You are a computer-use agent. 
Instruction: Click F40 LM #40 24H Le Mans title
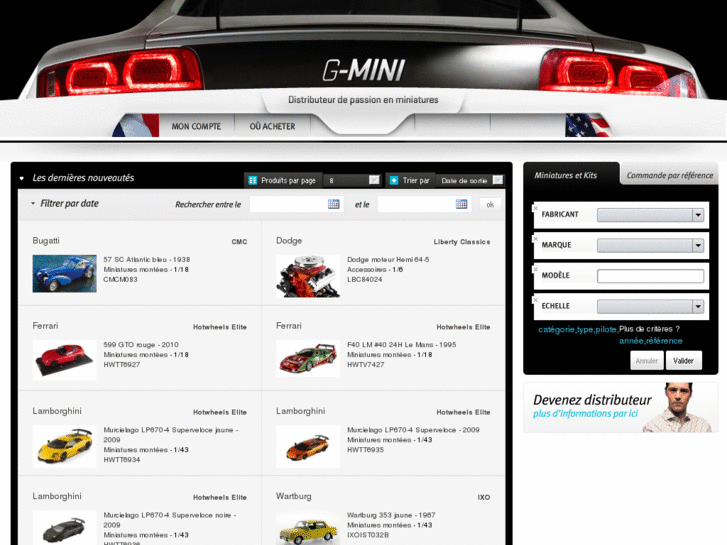(402, 345)
